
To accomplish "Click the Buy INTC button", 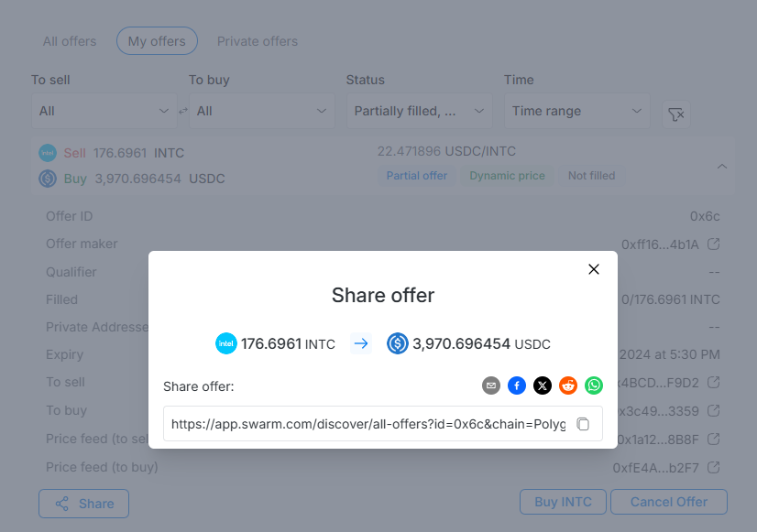I will tap(563, 503).
